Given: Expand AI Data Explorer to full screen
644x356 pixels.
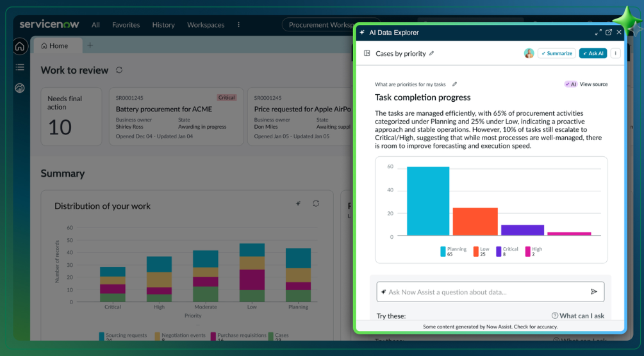Looking at the screenshot, I should (598, 32).
